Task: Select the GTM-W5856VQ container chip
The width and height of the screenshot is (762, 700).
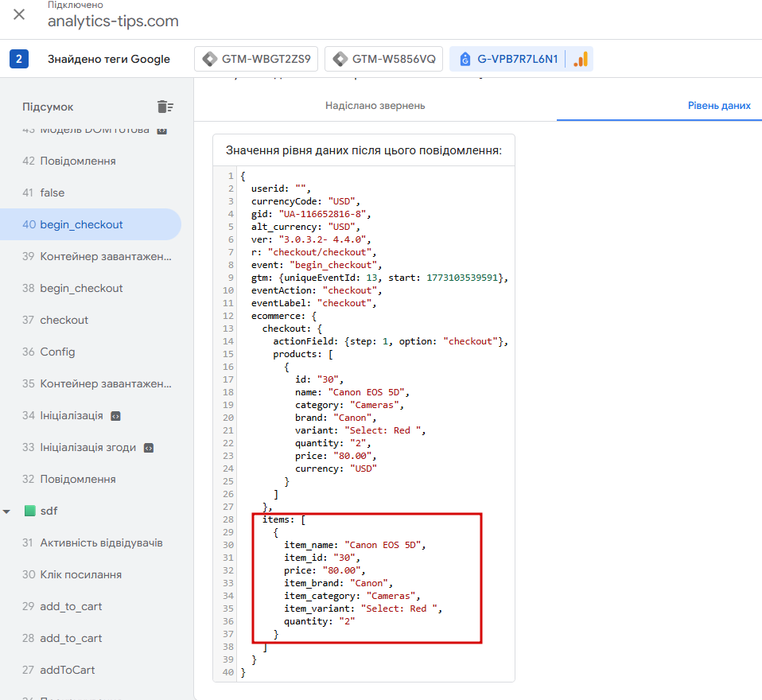Action: 384,59
